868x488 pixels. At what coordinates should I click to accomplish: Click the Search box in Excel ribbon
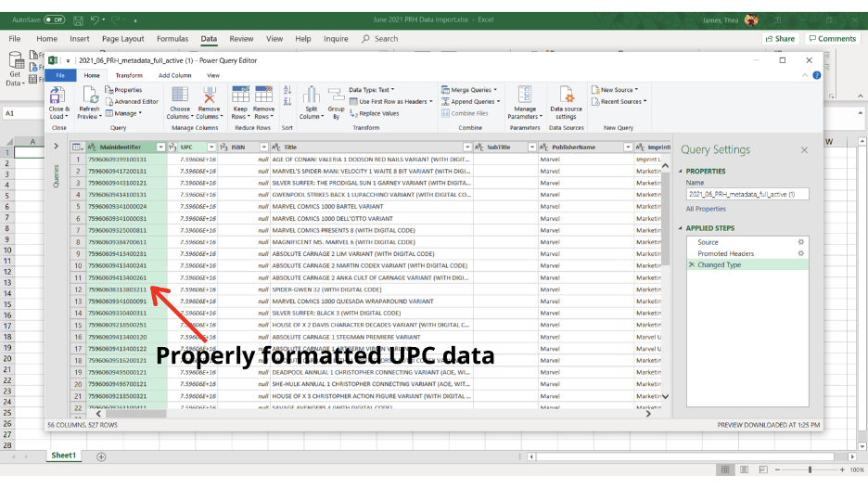[380, 39]
